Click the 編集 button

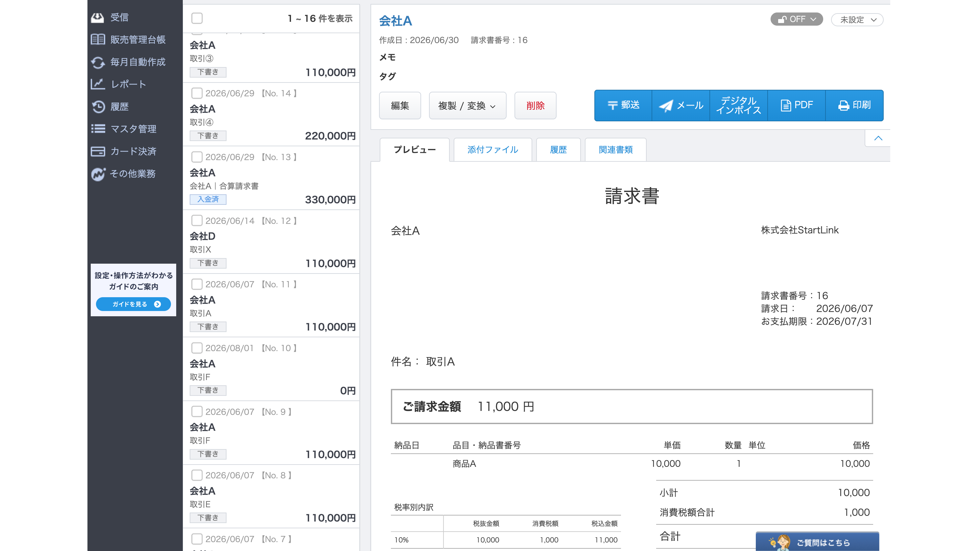coord(400,106)
